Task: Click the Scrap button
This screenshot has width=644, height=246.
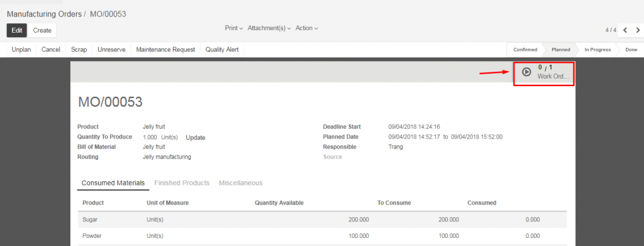Action: point(79,50)
